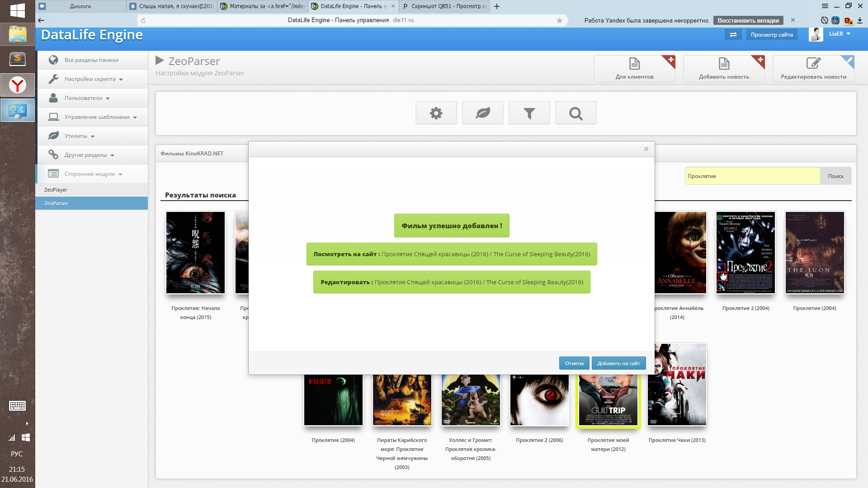The image size is (868, 488).
Task: Expand 'Управление шаблонами' sidebar menu
Action: click(92, 117)
